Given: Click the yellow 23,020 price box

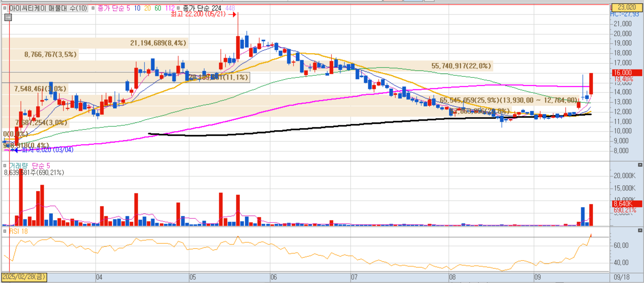Looking at the screenshot, I should (x=627, y=7).
